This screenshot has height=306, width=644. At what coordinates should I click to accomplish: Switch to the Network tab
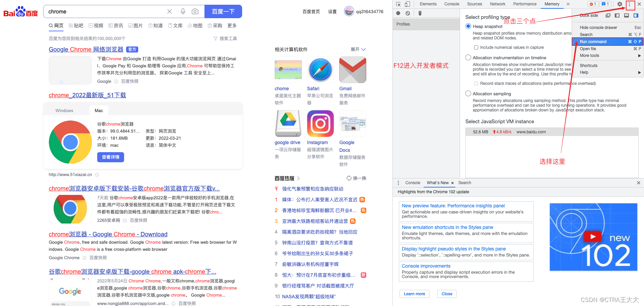497,4
